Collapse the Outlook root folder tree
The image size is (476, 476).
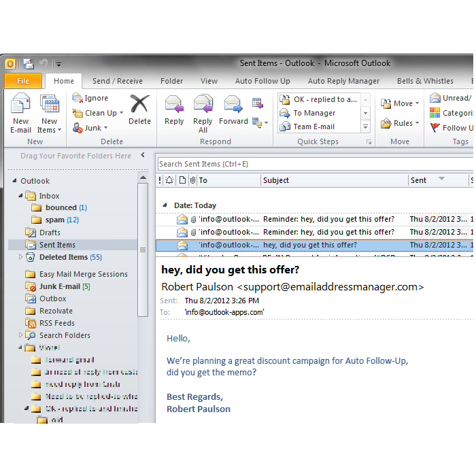[14, 181]
